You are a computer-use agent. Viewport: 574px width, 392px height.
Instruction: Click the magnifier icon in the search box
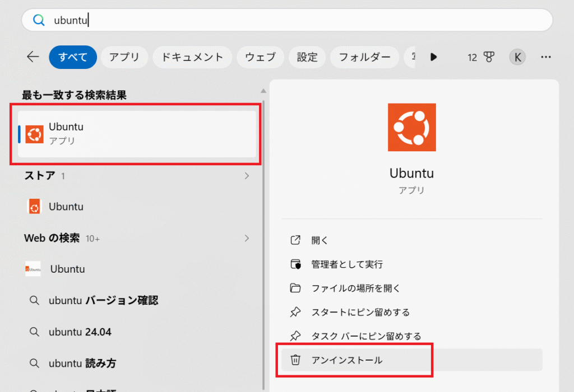click(x=38, y=20)
